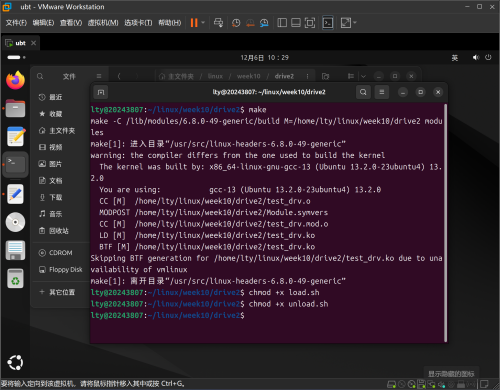The image size is (500, 390).
Task: Open the 文件(F) menu
Action: pos(16,23)
